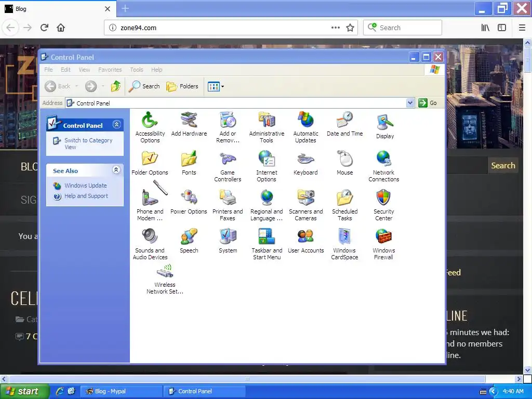
Task: Open Display properties icon
Action: pyautogui.click(x=385, y=127)
